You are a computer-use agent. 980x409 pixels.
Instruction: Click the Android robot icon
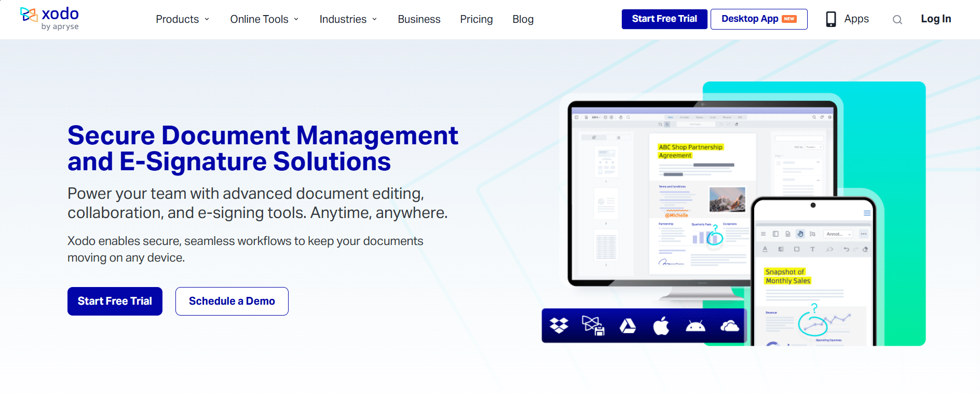pyautogui.click(x=695, y=326)
